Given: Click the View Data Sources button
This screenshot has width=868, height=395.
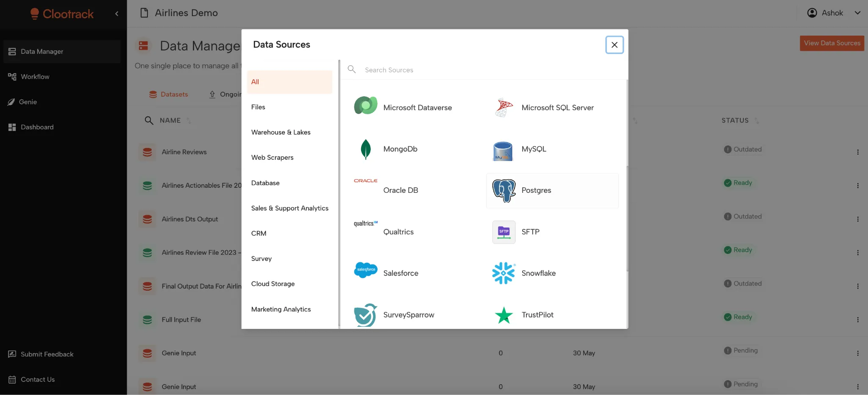Looking at the screenshot, I should pos(832,43).
